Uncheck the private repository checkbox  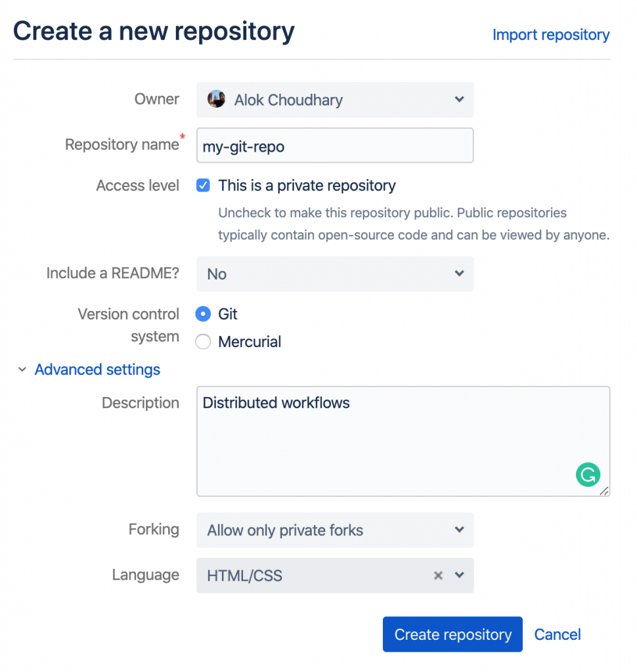[x=204, y=186]
